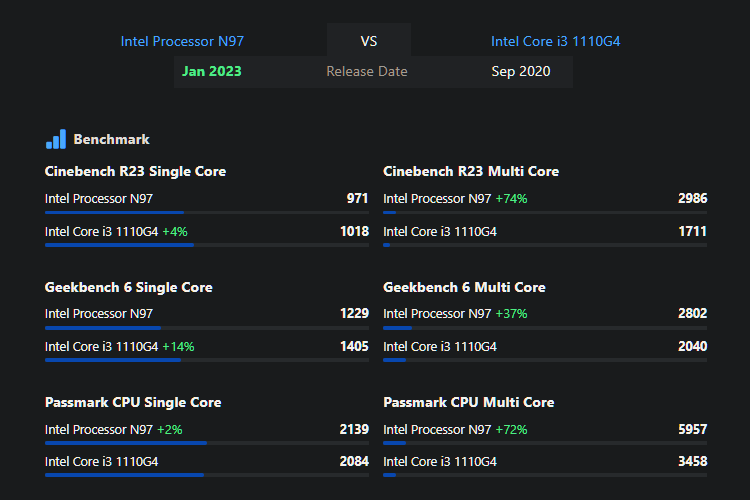Click the Cinebench R23 Multi Core heading
The image size is (750, 500).
point(471,171)
